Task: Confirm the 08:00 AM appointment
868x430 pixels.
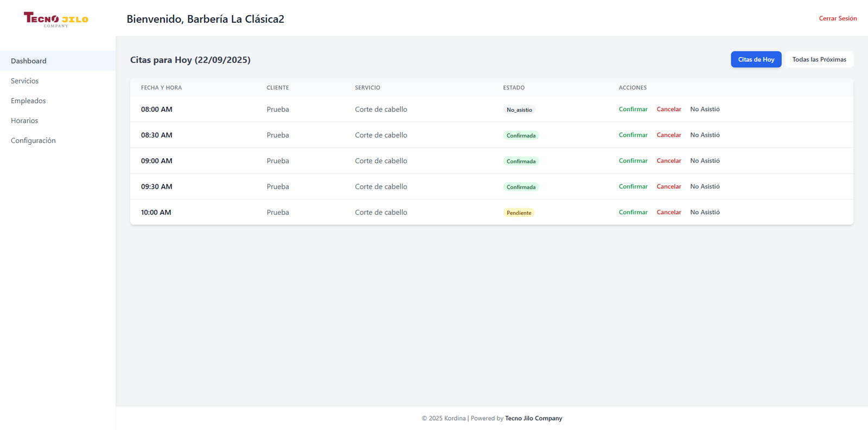Action: pos(633,109)
